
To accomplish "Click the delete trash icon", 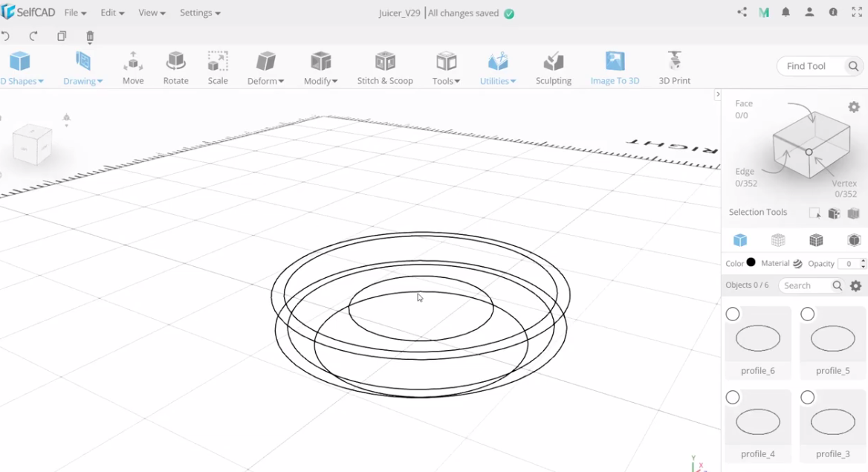I will (x=90, y=36).
